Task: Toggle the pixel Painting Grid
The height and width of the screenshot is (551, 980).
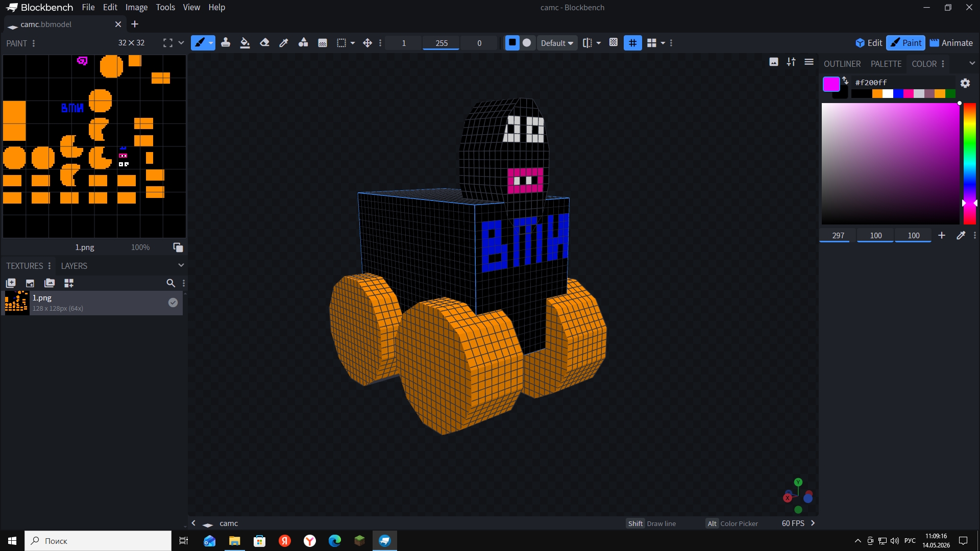Action: pos(633,43)
